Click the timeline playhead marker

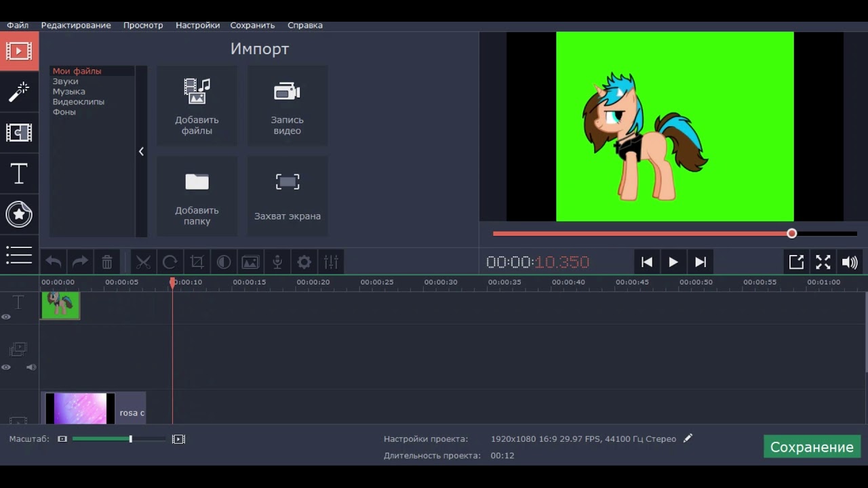point(172,282)
